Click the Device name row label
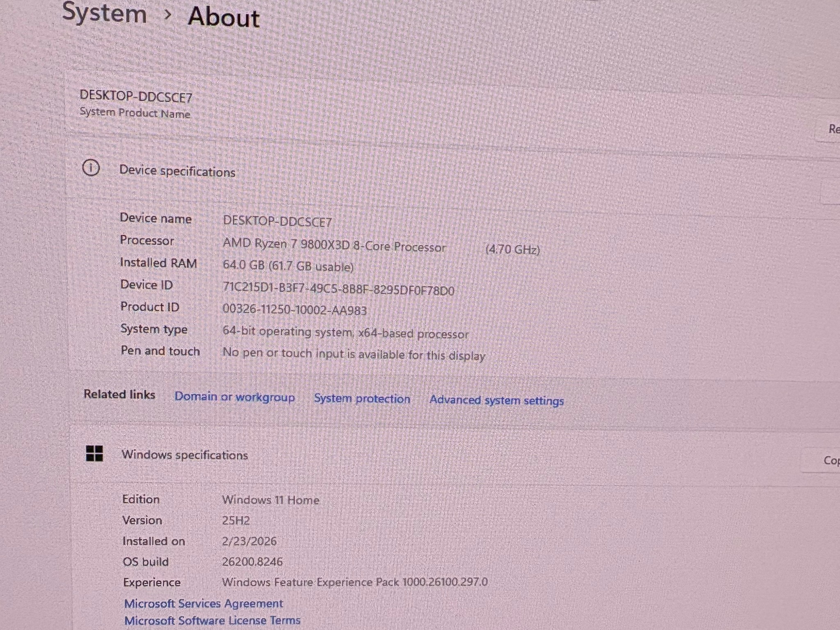 click(155, 218)
